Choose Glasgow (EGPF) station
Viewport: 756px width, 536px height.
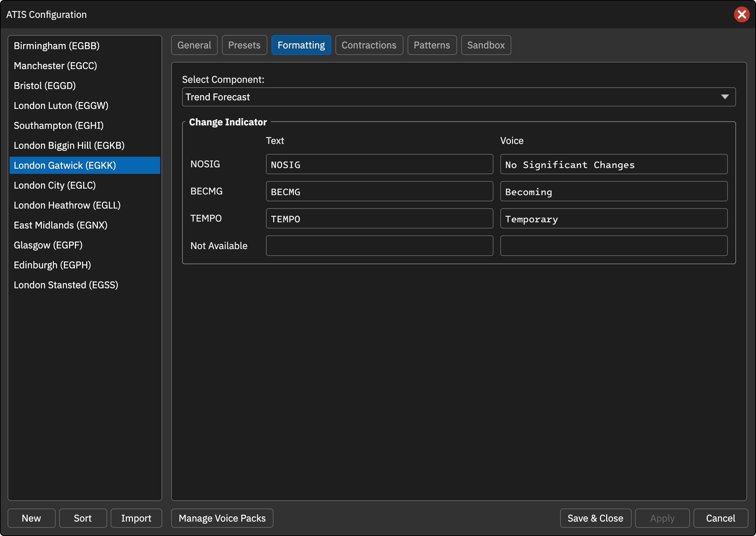[x=85, y=245]
